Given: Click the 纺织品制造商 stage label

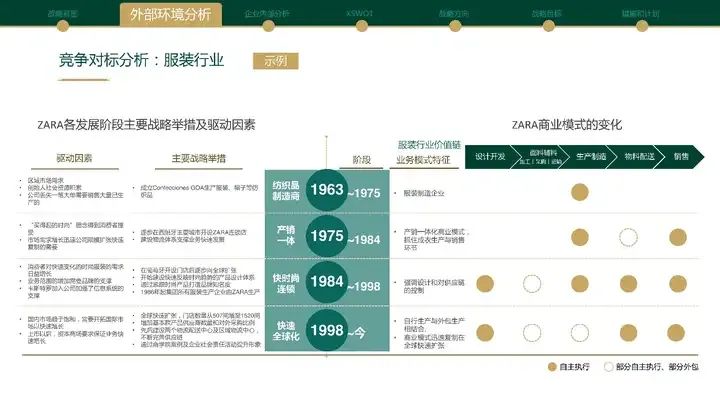Looking at the screenshot, I should (x=286, y=191).
